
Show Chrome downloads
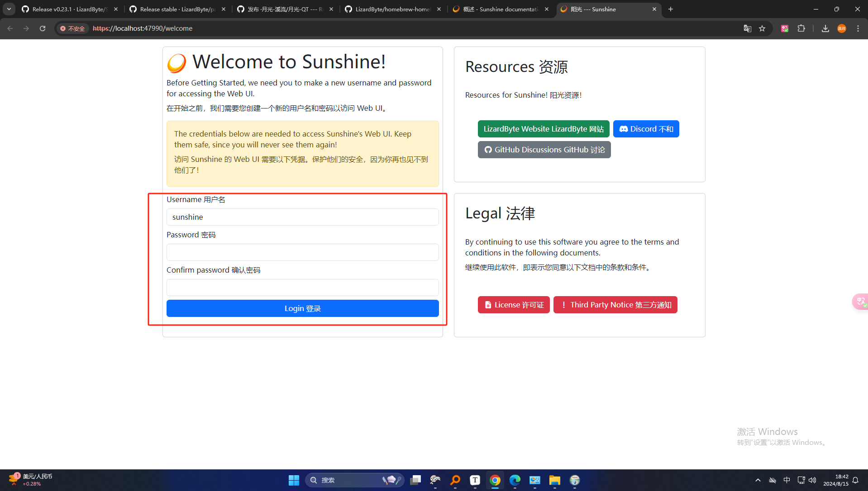coord(825,28)
